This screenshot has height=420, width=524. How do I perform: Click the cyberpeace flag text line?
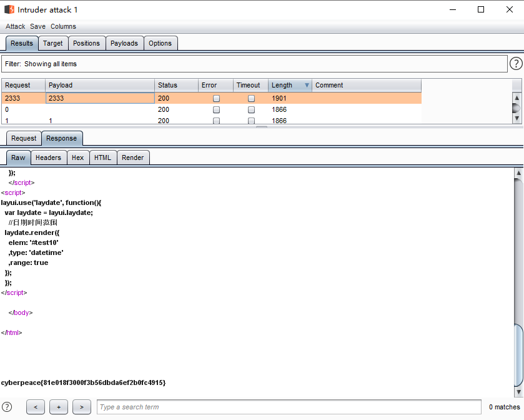pyautogui.click(x=83, y=382)
